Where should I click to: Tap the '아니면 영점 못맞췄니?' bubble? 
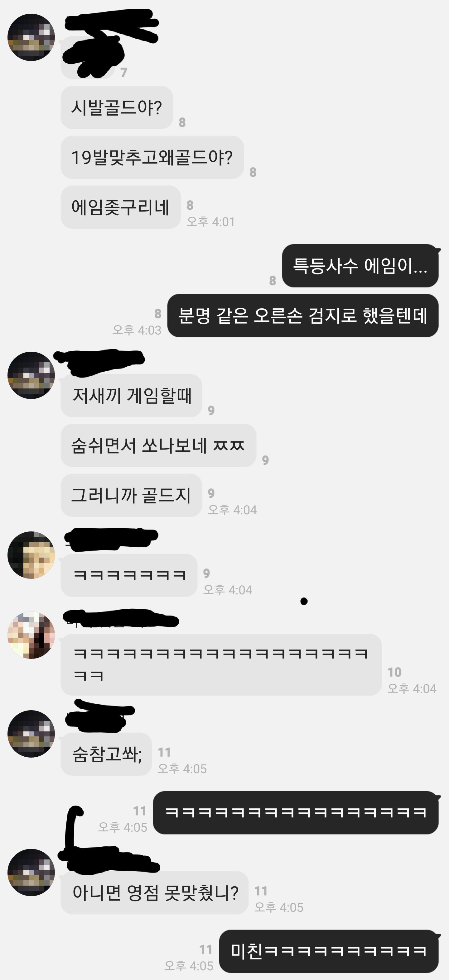click(x=155, y=892)
